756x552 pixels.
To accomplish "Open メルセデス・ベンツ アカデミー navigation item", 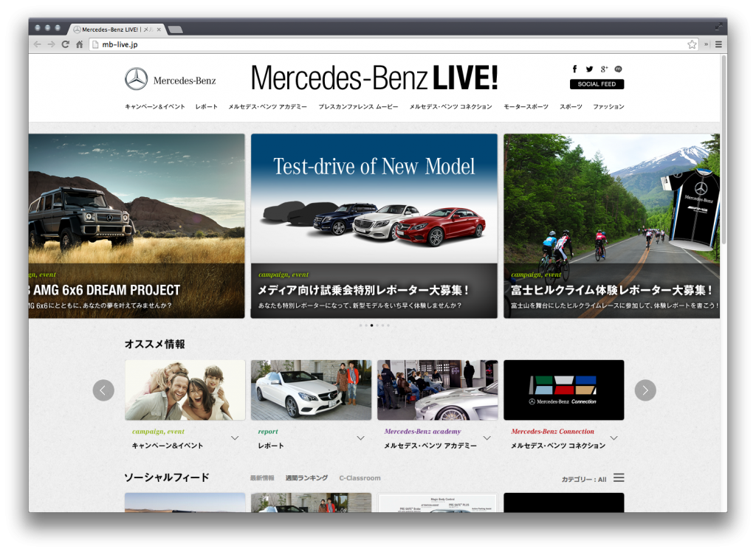I will coord(267,106).
